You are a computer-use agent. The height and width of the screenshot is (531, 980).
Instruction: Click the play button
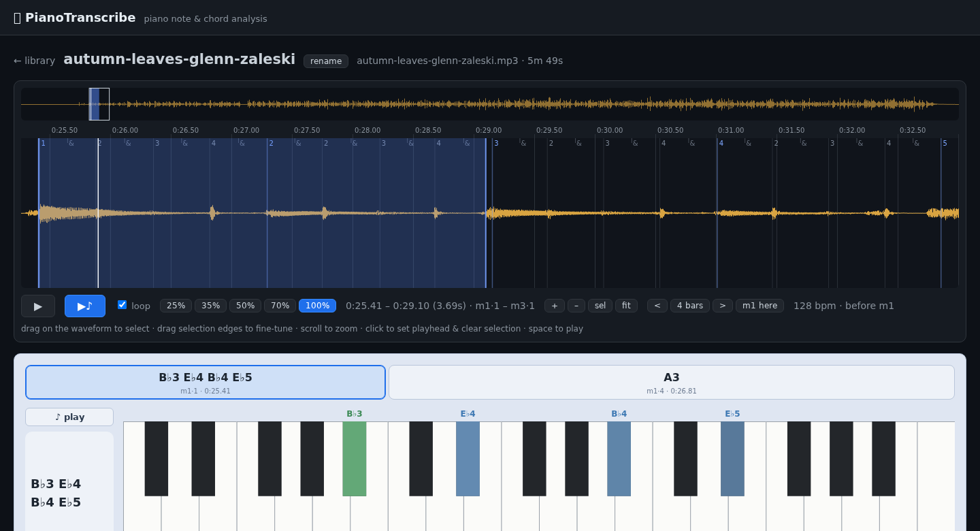(38, 306)
